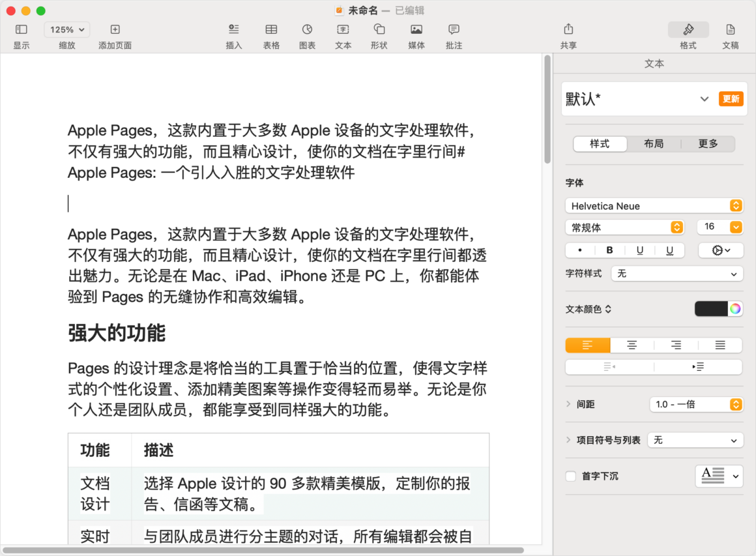This screenshot has width=756, height=556.
Task: Center align the paragraph text
Action: point(632,345)
